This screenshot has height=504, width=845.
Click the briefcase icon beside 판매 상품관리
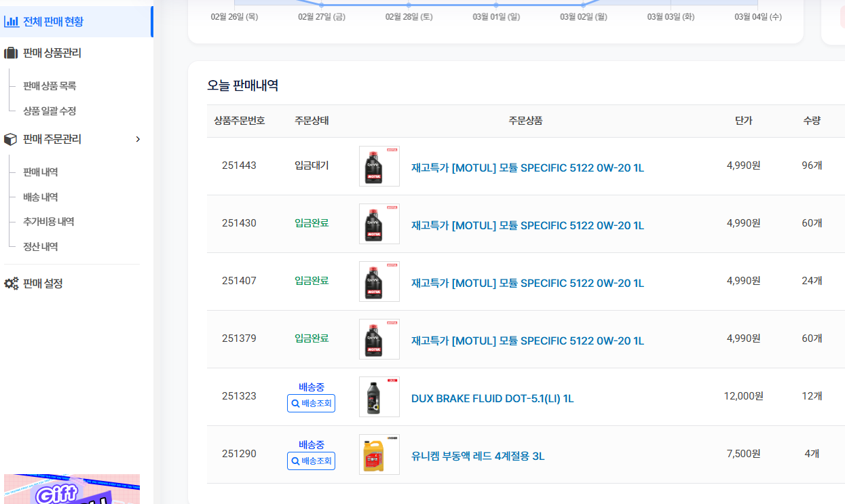[x=11, y=53]
